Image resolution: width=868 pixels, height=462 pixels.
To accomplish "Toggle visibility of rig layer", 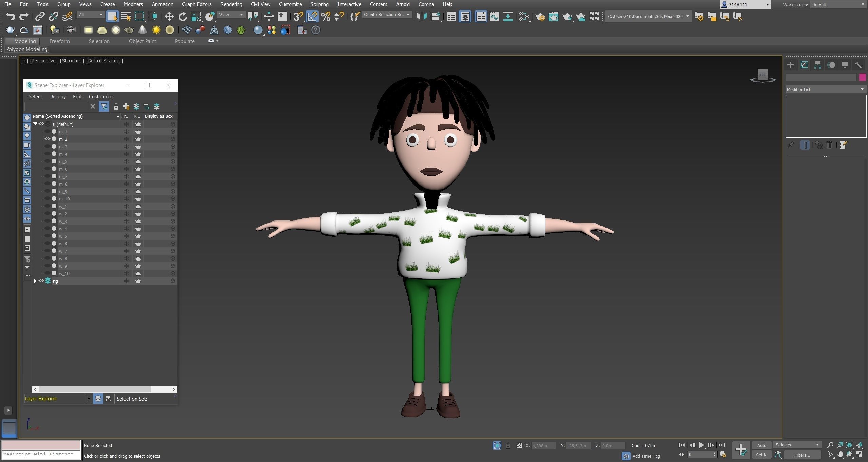I will 41,281.
